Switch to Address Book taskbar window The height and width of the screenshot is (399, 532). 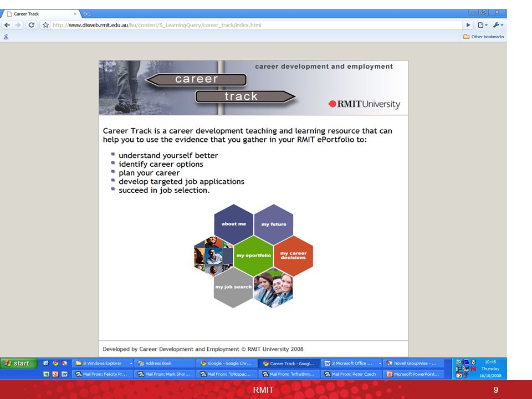click(166, 364)
